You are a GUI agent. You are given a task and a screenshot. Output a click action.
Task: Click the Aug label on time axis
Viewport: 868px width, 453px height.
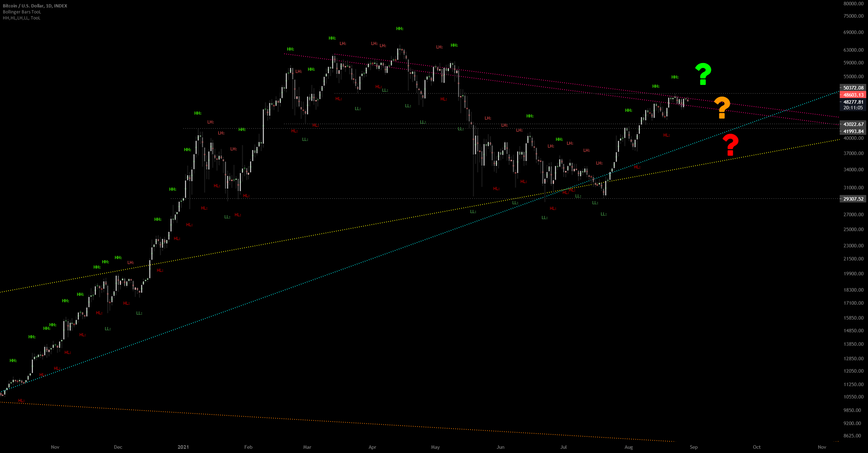(x=629, y=447)
